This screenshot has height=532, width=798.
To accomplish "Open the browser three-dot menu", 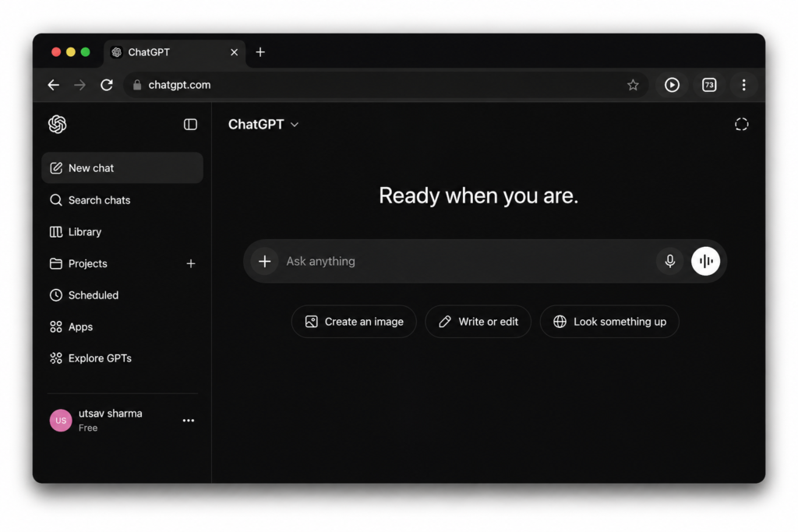I will (743, 85).
